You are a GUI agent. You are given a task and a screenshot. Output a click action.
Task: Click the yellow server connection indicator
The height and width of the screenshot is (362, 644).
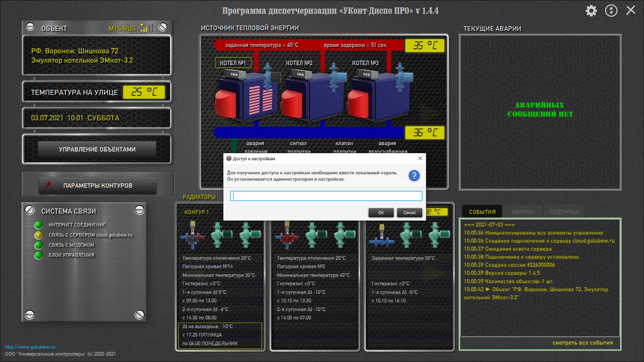coord(39,235)
